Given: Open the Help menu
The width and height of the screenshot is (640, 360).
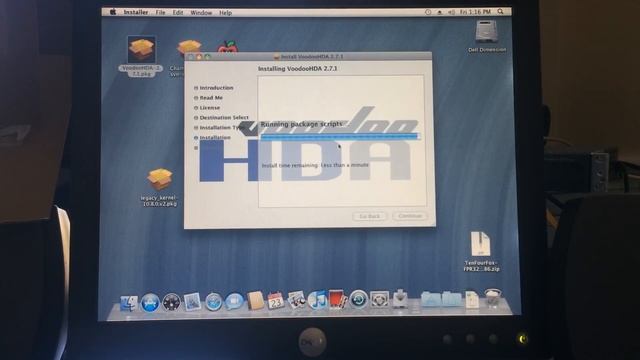Looking at the screenshot, I should pyautogui.click(x=225, y=13).
